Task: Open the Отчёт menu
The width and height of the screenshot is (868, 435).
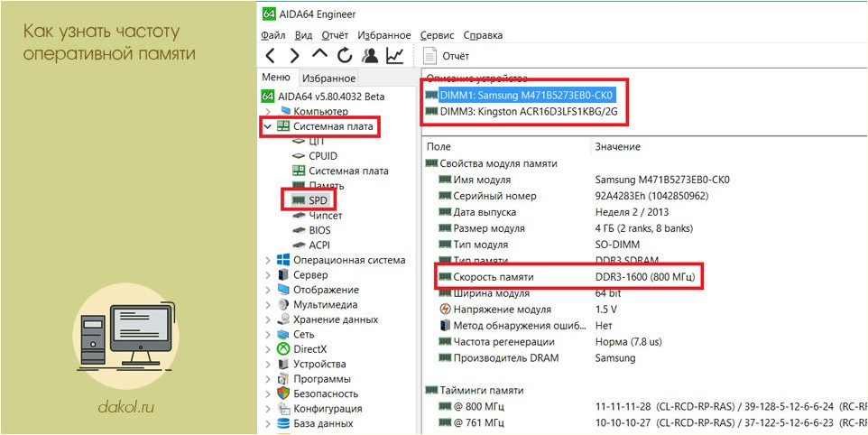Action: 335,35
